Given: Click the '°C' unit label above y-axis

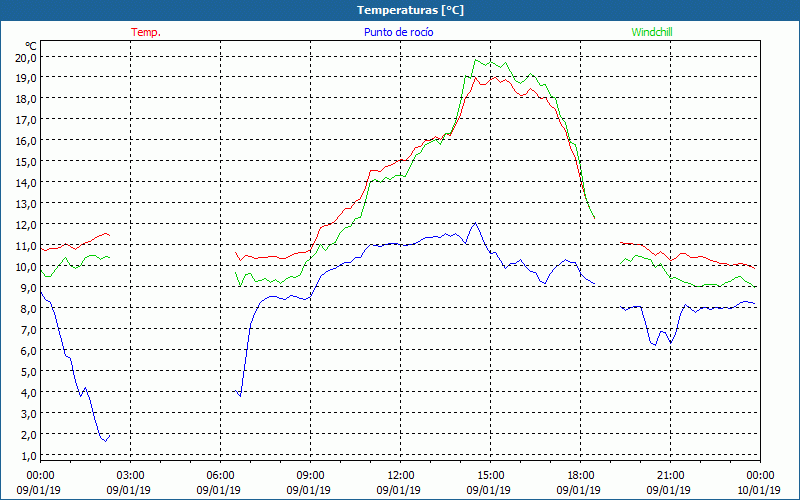Looking at the screenshot, I should [x=31, y=46].
